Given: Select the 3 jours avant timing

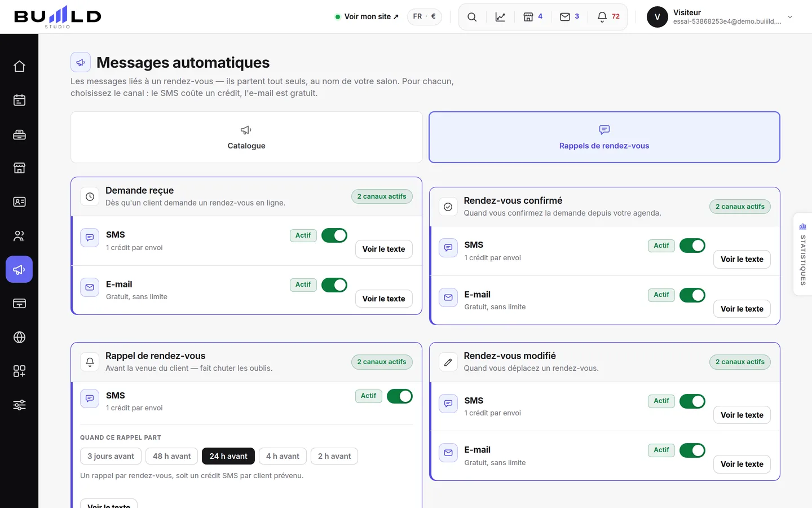Looking at the screenshot, I should point(111,456).
